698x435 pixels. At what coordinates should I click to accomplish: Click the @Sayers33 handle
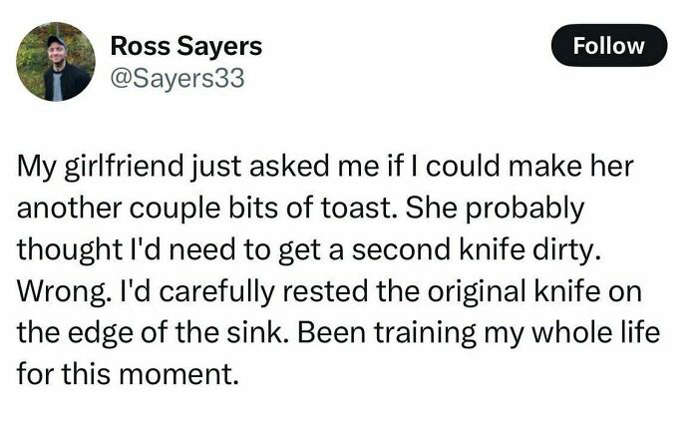click(176, 77)
